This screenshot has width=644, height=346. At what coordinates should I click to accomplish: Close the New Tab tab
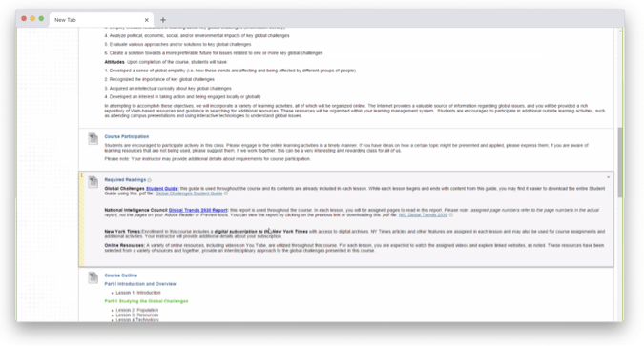[147, 20]
